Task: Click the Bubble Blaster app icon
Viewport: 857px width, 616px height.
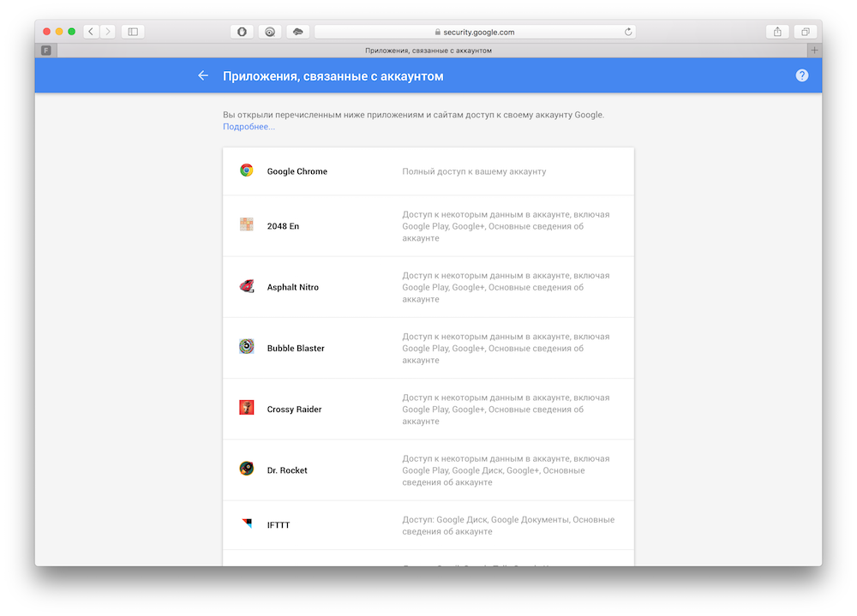Action: [x=247, y=346]
